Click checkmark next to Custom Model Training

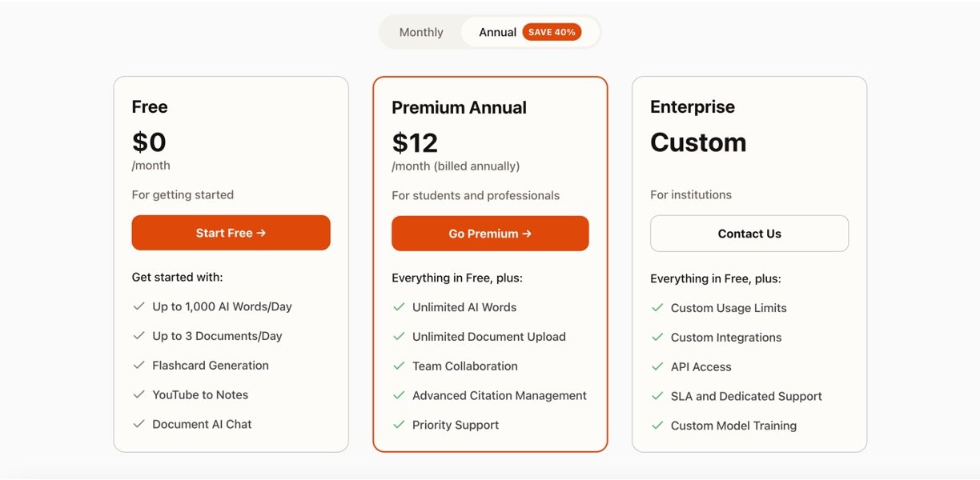(657, 426)
